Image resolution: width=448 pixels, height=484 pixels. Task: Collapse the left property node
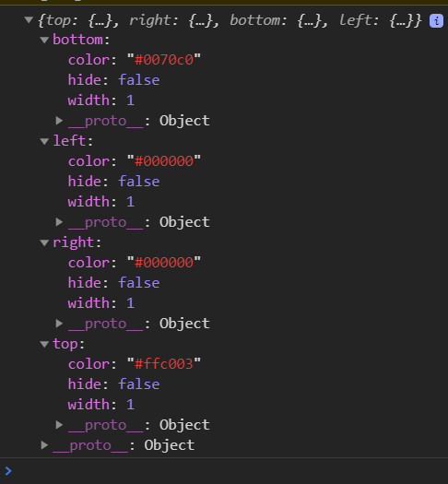coord(44,141)
